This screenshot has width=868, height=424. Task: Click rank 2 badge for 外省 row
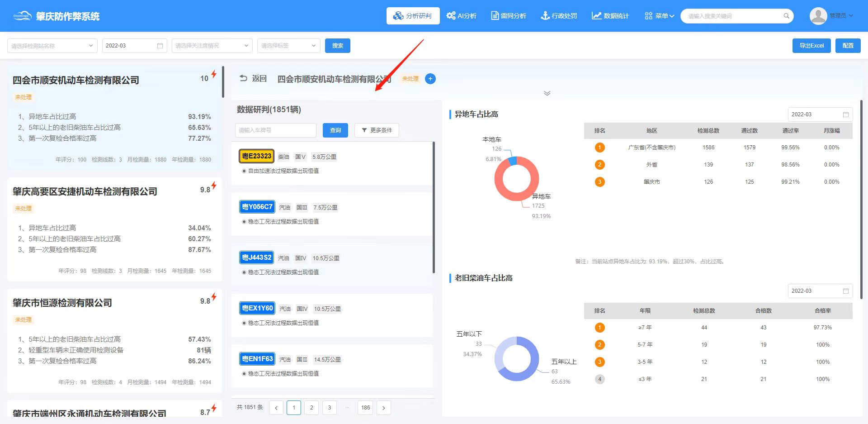[x=599, y=165]
